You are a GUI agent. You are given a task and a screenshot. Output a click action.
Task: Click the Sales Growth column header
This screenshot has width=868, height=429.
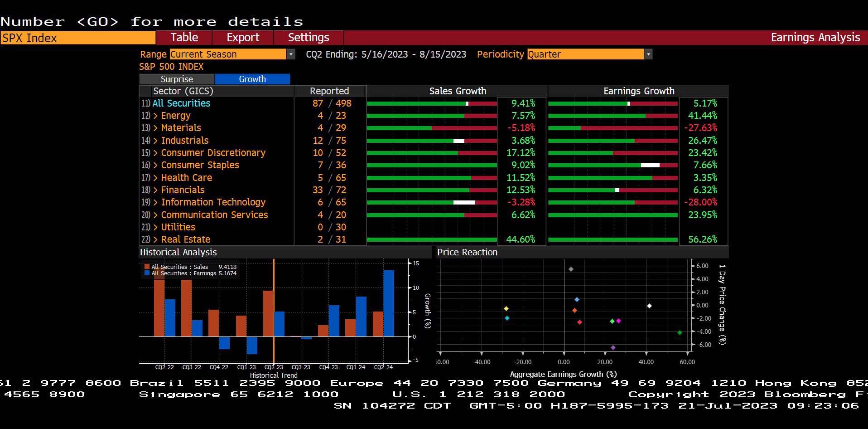458,91
